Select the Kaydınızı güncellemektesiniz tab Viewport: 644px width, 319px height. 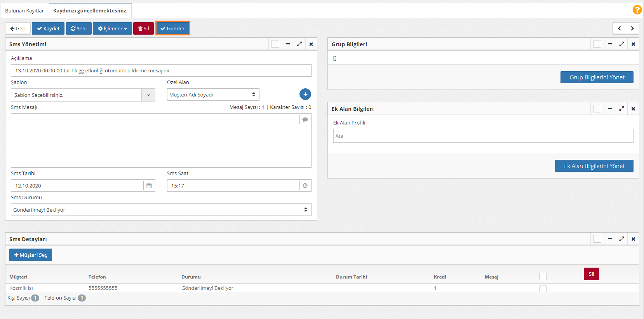(90, 11)
